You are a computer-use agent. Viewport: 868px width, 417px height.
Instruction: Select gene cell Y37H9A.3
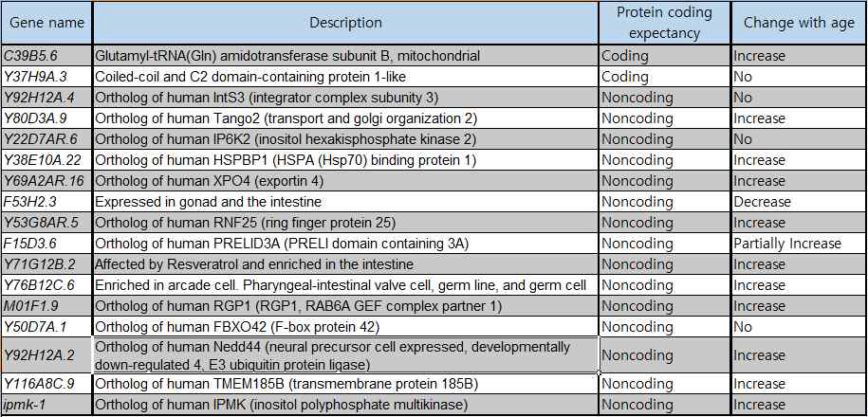click(x=46, y=77)
